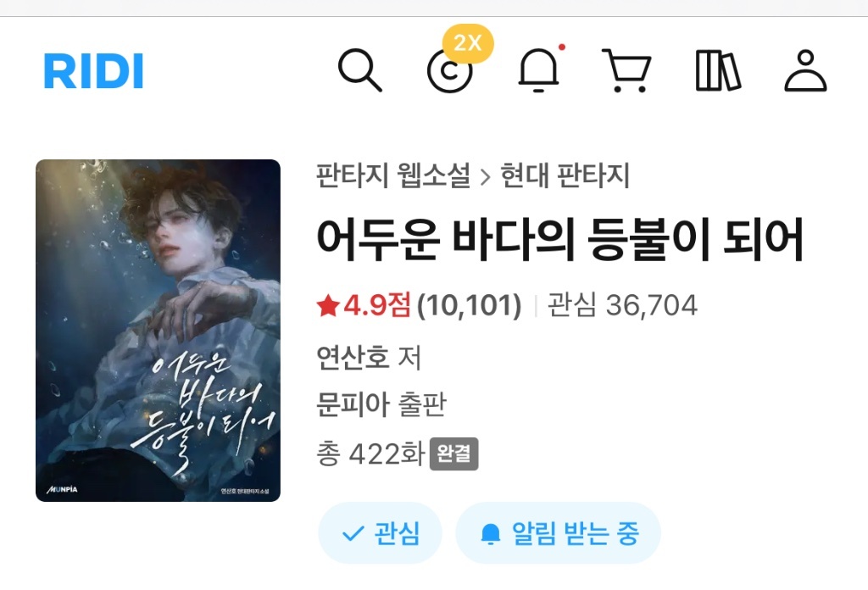Screen dimensions: 868x590
Task: Open the search magnifier icon
Action: [x=359, y=70]
